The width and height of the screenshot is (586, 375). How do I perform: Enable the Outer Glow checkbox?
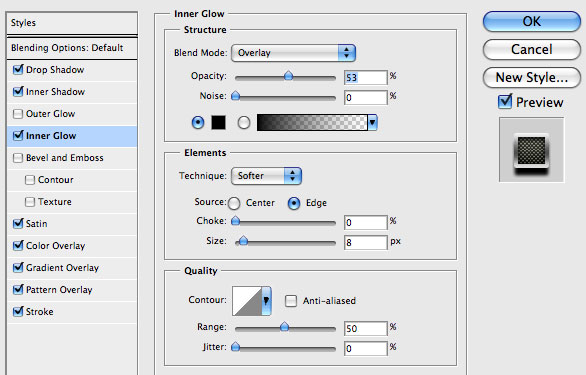click(x=18, y=114)
